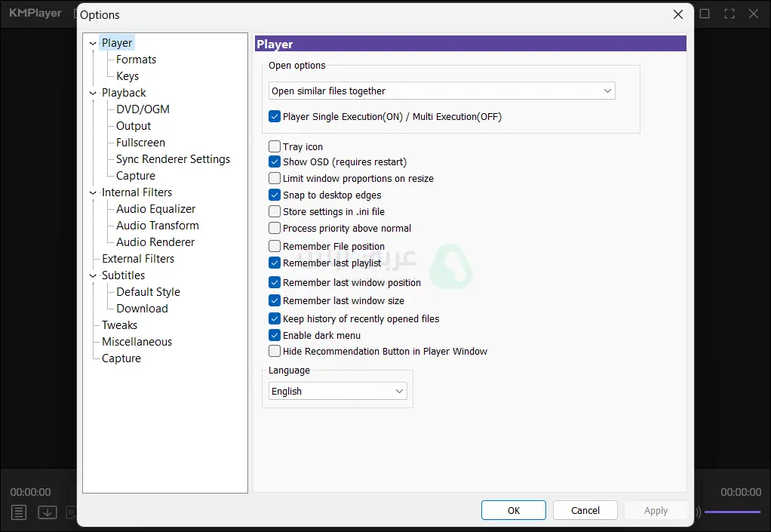Open the Tweaks settings page
Viewport: 771px width, 532px height.
[119, 325]
